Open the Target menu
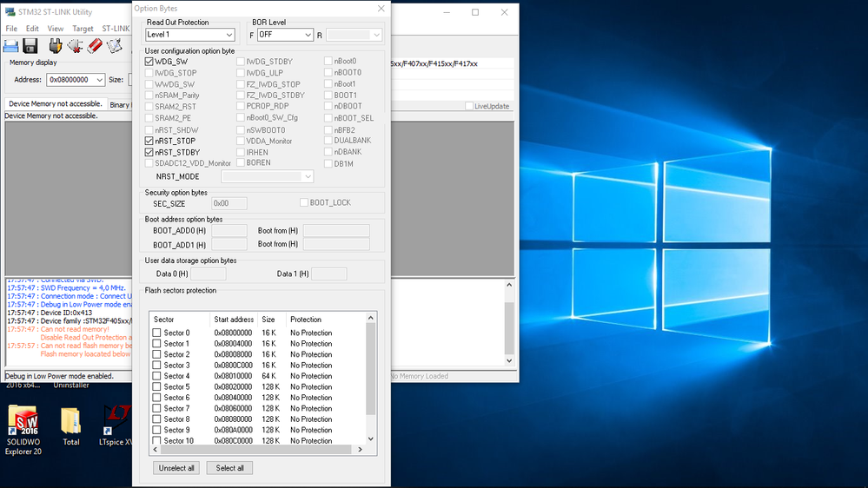The width and height of the screenshot is (868, 488). click(x=83, y=29)
